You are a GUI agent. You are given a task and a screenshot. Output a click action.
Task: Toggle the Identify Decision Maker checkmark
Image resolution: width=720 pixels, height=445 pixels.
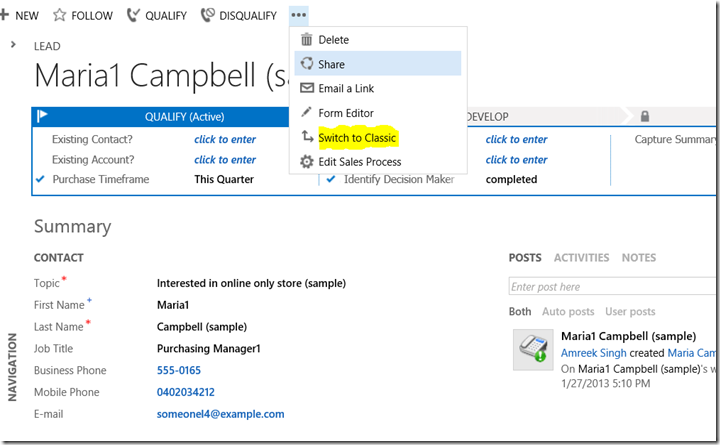(332, 179)
